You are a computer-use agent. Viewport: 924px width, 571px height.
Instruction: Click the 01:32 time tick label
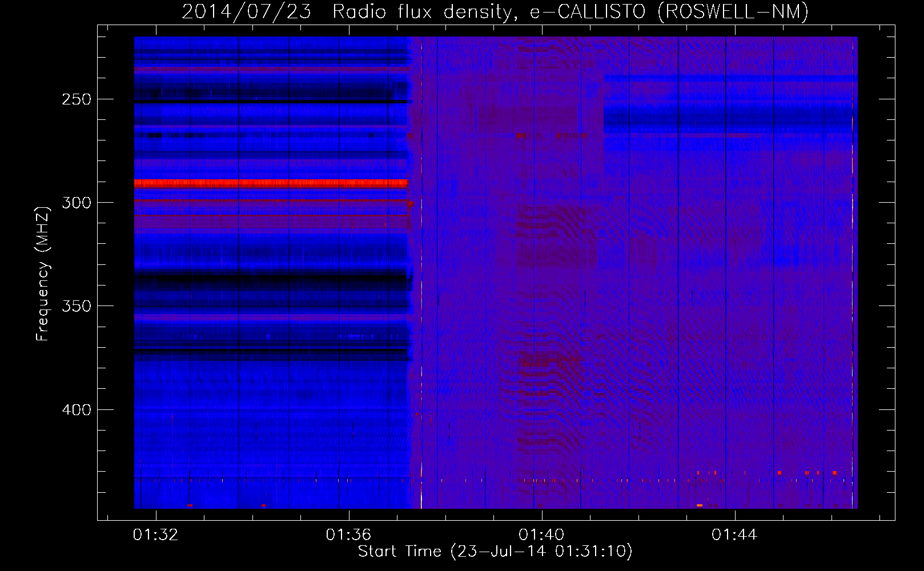155,534
